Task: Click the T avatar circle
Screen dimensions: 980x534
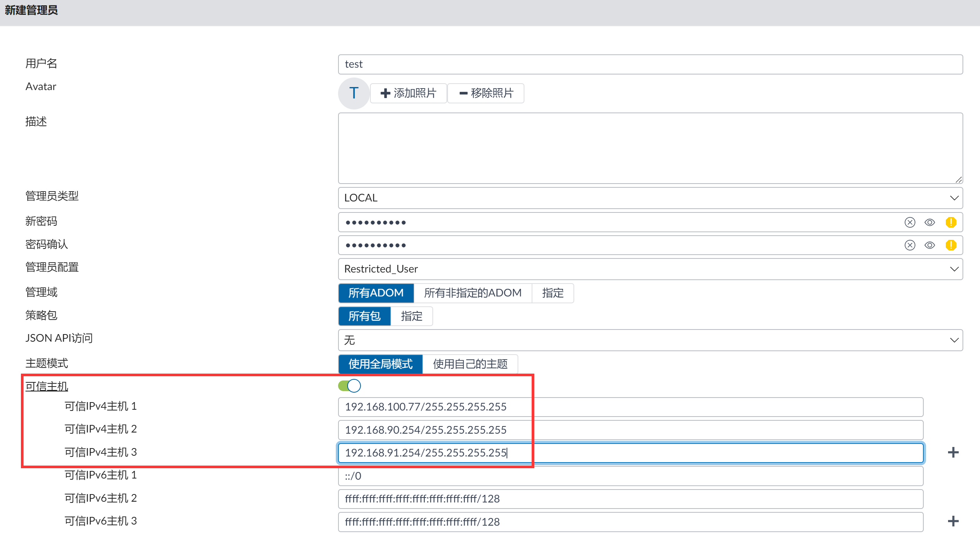Action: [x=353, y=93]
